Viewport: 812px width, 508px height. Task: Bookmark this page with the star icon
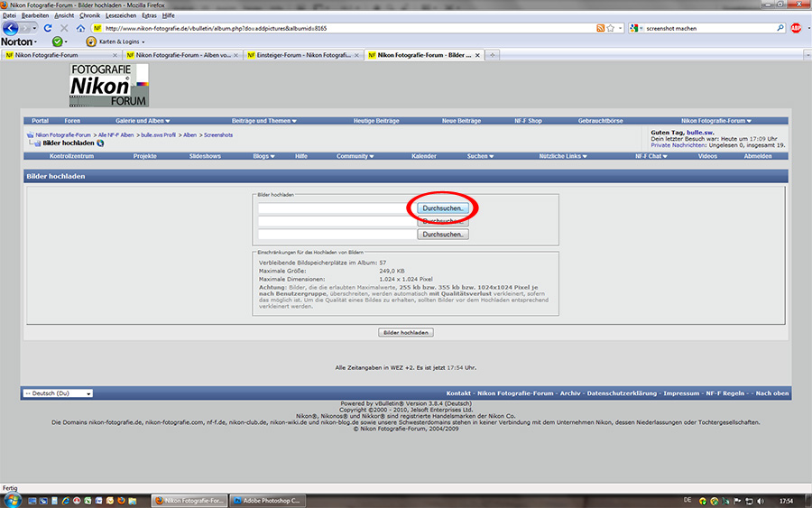tap(611, 28)
